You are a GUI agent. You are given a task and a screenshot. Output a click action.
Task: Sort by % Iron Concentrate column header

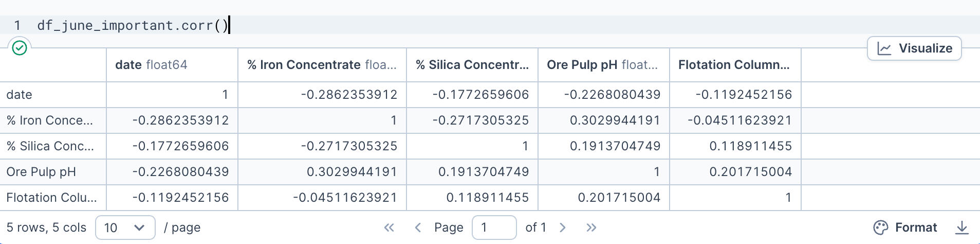[322, 65]
